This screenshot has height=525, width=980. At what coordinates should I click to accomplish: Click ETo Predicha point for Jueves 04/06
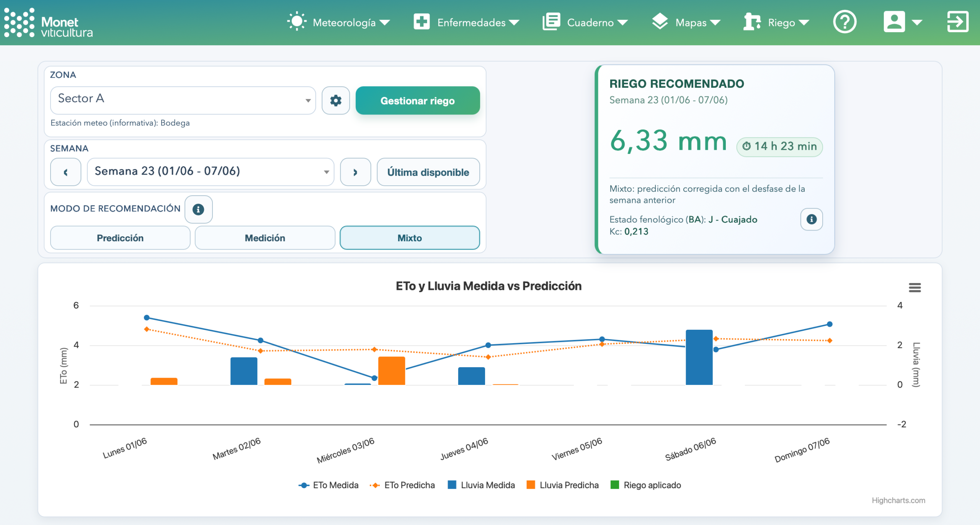(488, 357)
